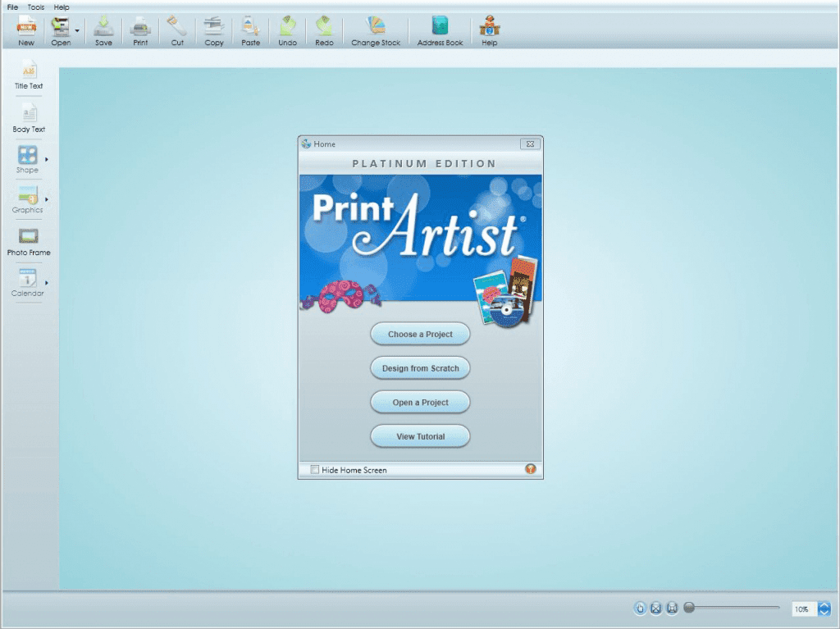Click the Choose a Project button
This screenshot has height=629, width=840.
click(x=420, y=334)
